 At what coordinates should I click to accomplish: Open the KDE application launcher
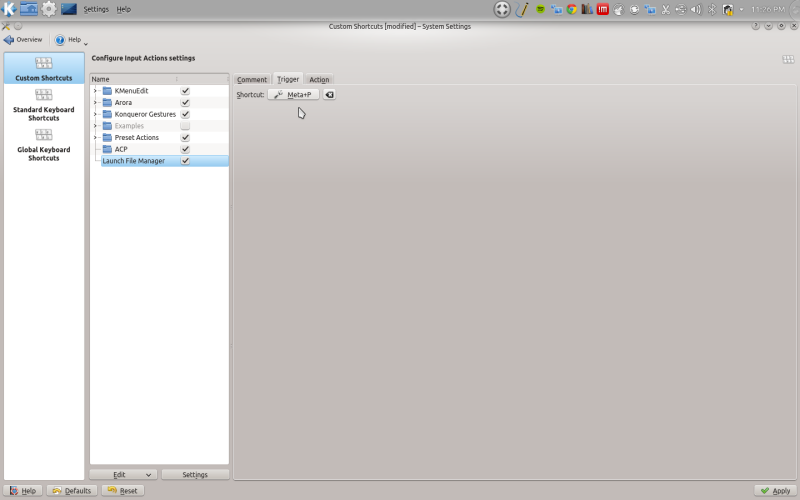click(9, 9)
